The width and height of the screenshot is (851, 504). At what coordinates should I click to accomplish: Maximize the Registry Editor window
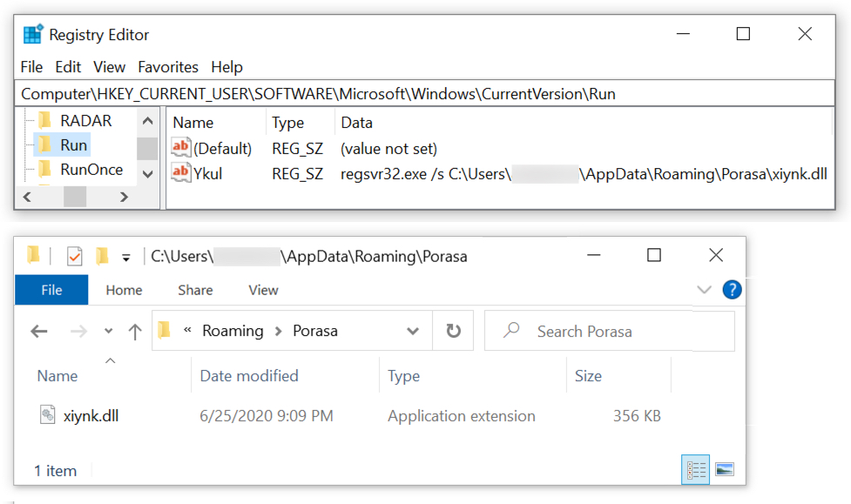click(x=743, y=34)
